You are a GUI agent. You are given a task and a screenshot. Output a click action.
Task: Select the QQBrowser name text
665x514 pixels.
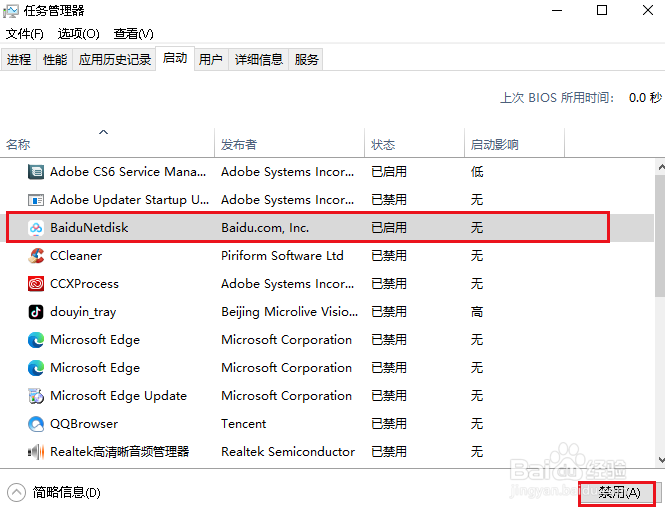pyautogui.click(x=84, y=424)
